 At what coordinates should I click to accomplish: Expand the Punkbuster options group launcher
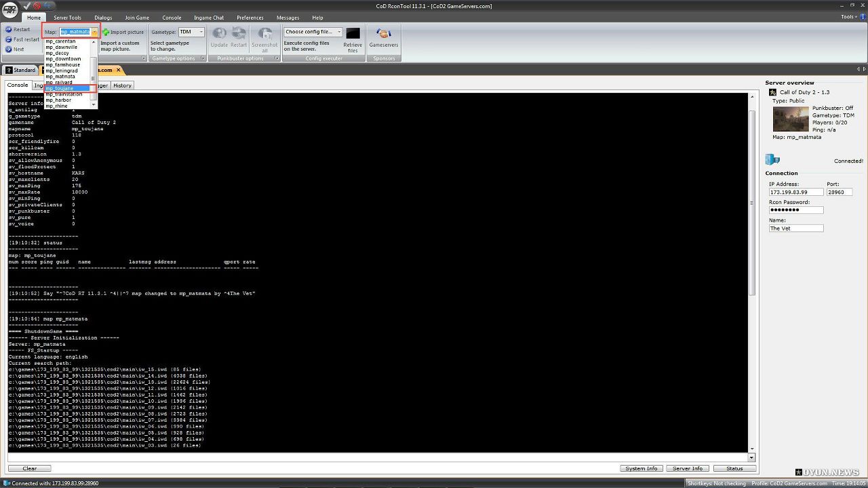tap(276, 58)
